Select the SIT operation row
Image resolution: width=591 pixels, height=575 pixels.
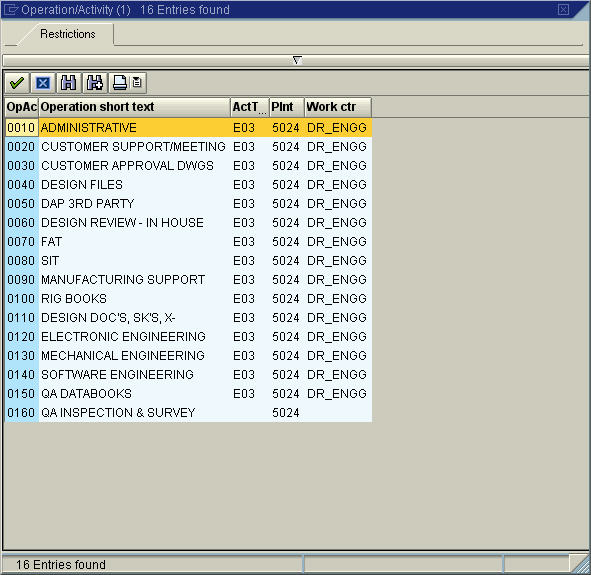pyautogui.click(x=188, y=261)
